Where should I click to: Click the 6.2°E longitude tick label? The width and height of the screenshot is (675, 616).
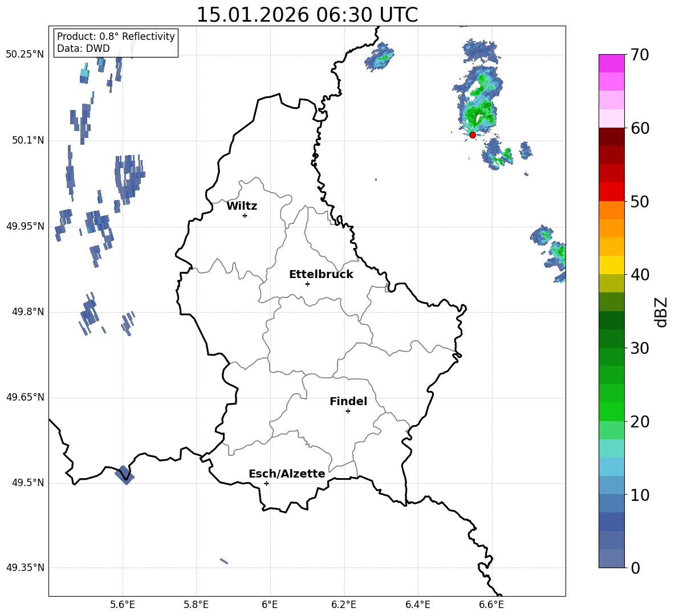pyautogui.click(x=344, y=605)
